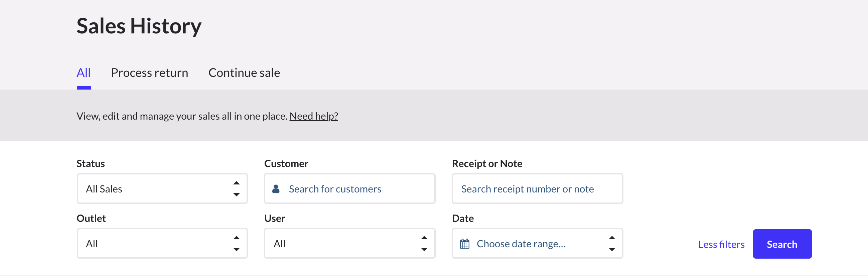Click the up-down arrows on Status select
The width and height of the screenshot is (868, 276).
click(x=236, y=189)
